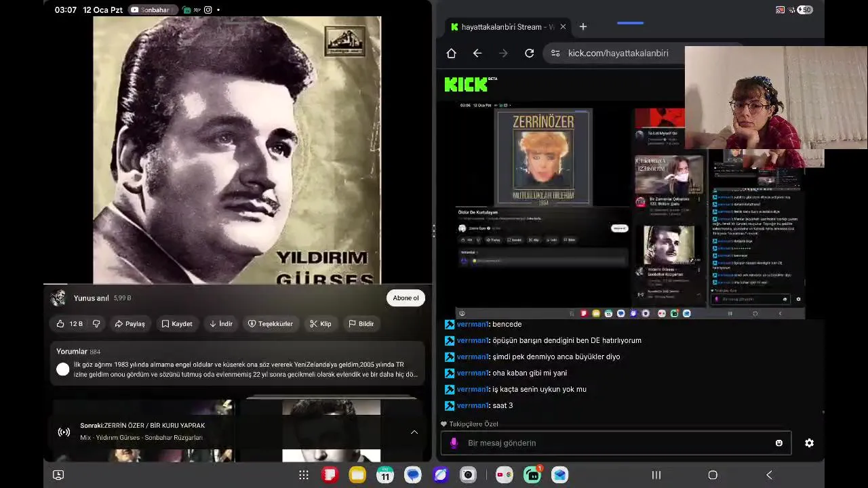Open the chat emoji picker
This screenshot has height=488, width=868.
pyautogui.click(x=779, y=443)
